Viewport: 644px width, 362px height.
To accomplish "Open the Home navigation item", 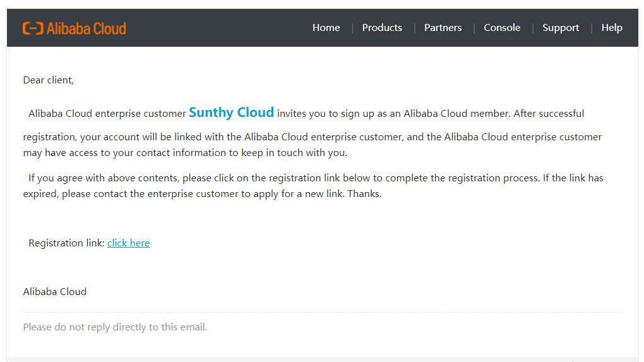I will click(326, 28).
